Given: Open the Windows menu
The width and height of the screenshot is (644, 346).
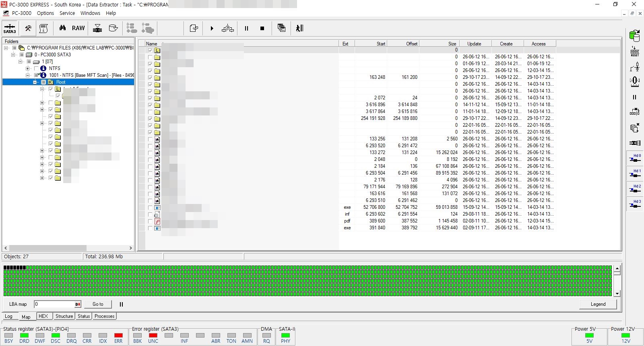Looking at the screenshot, I should (90, 13).
